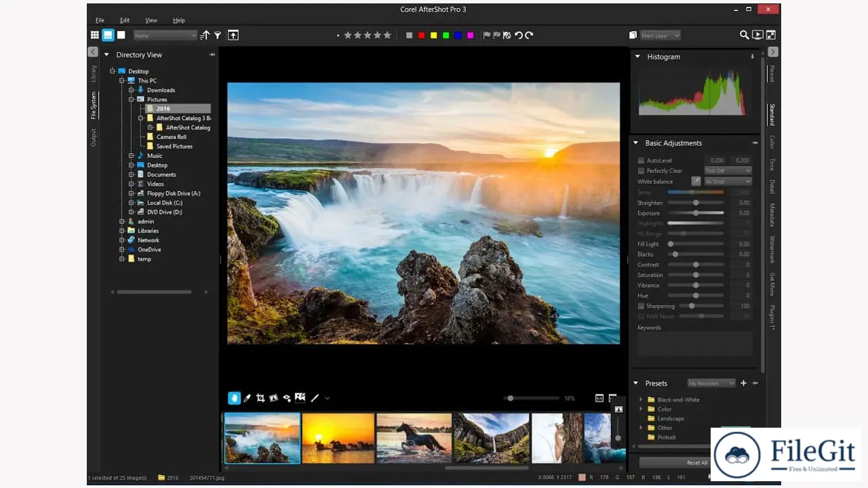868x488 pixels.
Task: Add a new preset with plus icon
Action: [x=743, y=383]
